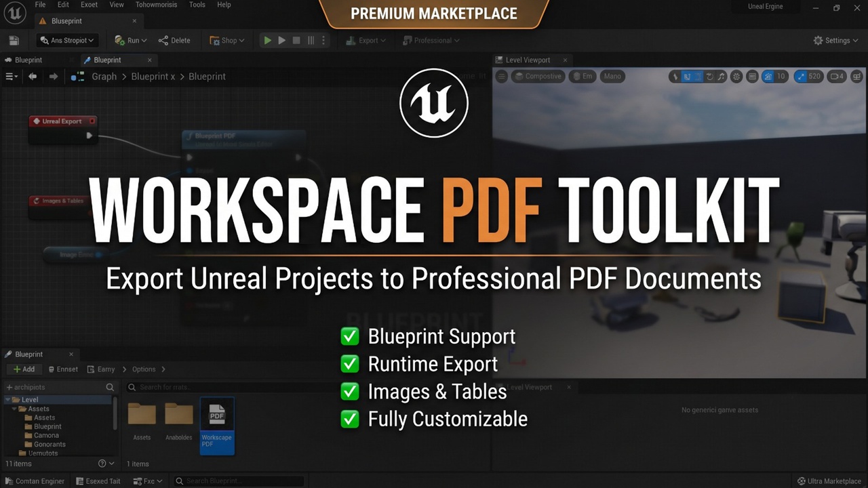The width and height of the screenshot is (868, 488).
Task: Open the Tools menu
Action: 197,5
